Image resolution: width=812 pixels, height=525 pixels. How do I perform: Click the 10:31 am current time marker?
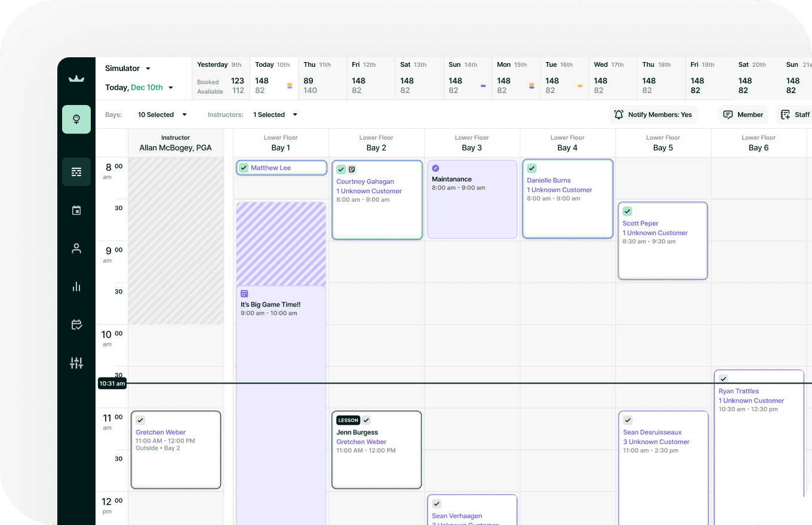pos(112,384)
